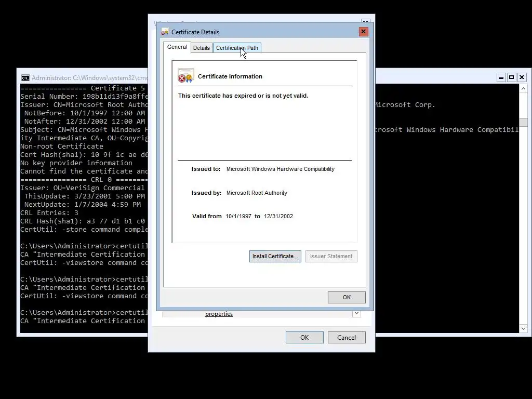
Task: Switch to the Certification Path tab
Action: 237,48
